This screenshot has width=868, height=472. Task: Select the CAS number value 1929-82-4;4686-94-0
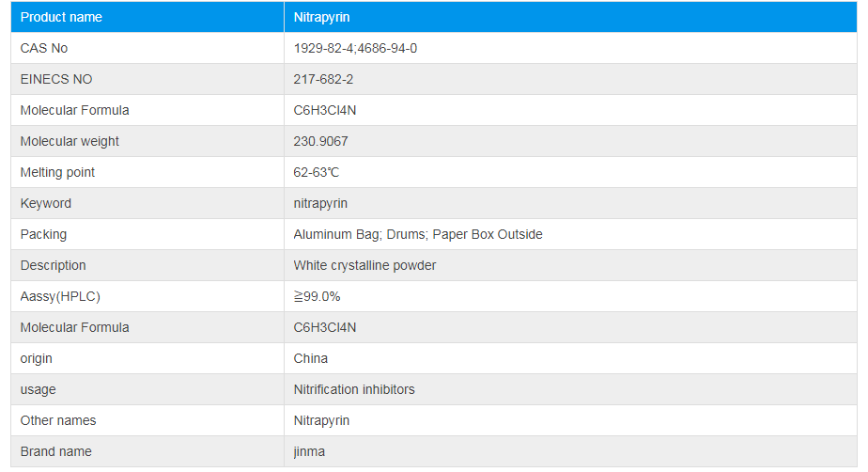point(355,48)
